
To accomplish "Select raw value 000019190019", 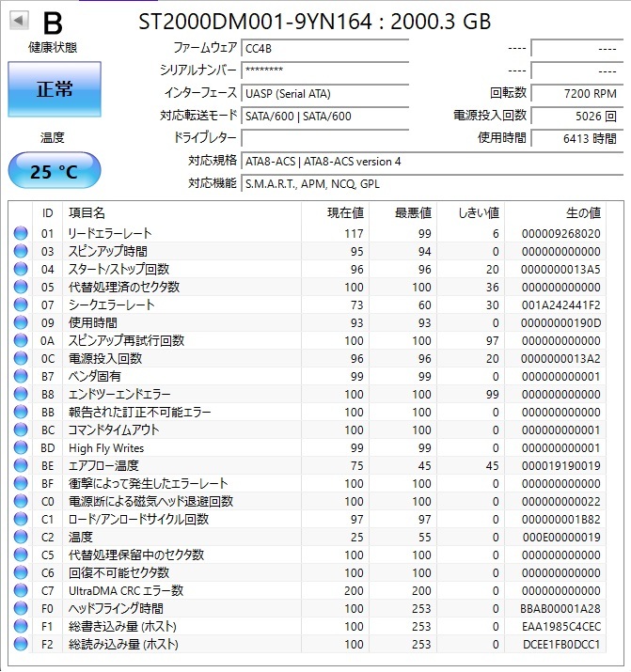I will (x=560, y=466).
